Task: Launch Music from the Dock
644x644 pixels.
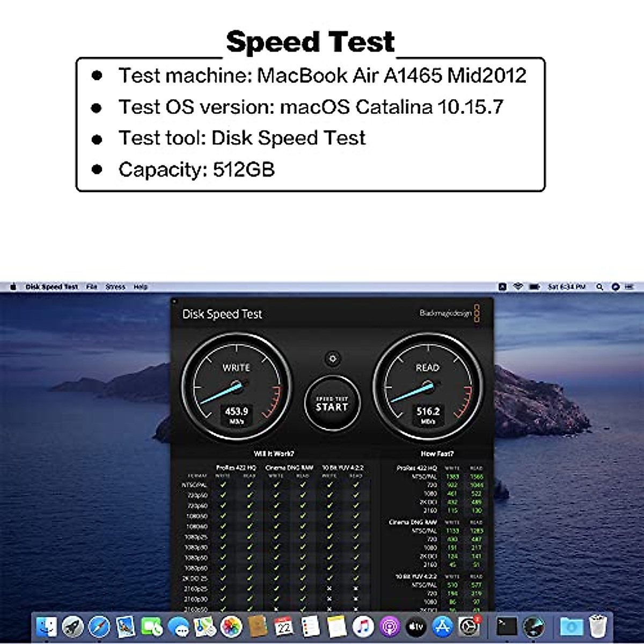Action: coord(363,626)
